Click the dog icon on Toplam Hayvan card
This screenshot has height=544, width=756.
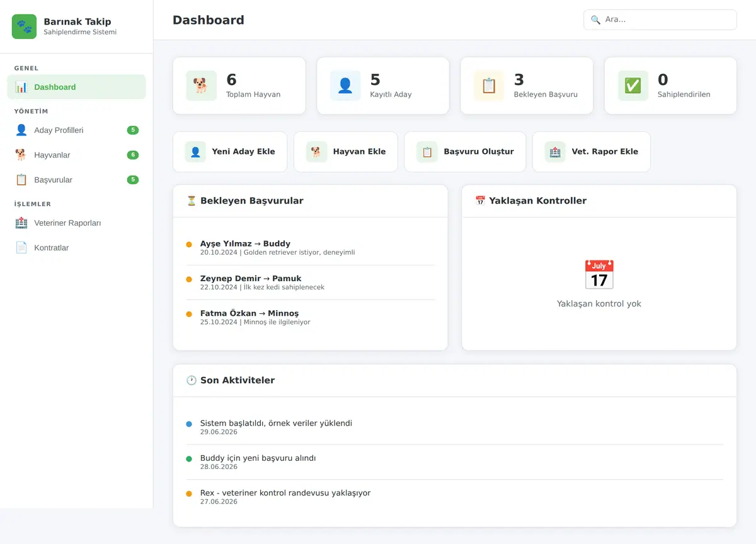click(x=201, y=86)
